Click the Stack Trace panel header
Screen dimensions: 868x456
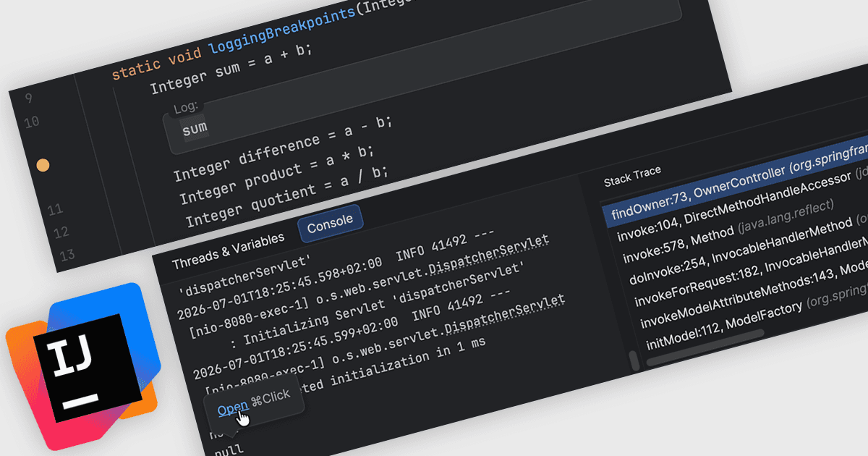(x=632, y=176)
